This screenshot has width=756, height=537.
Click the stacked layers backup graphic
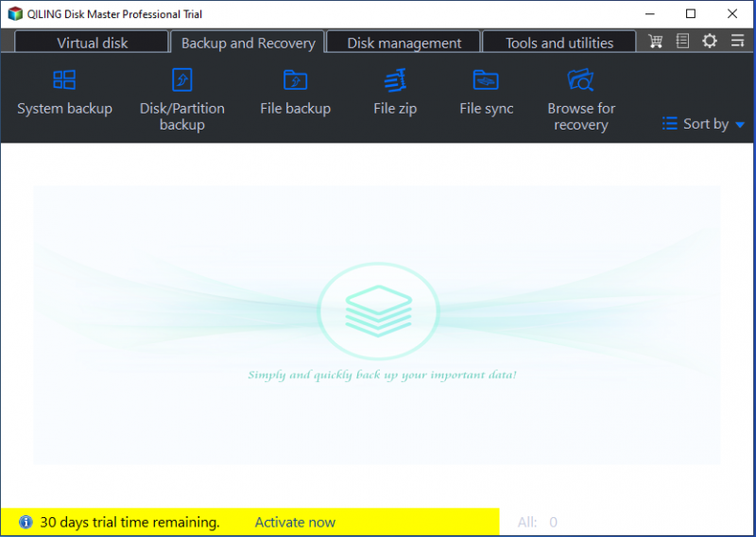[379, 311]
